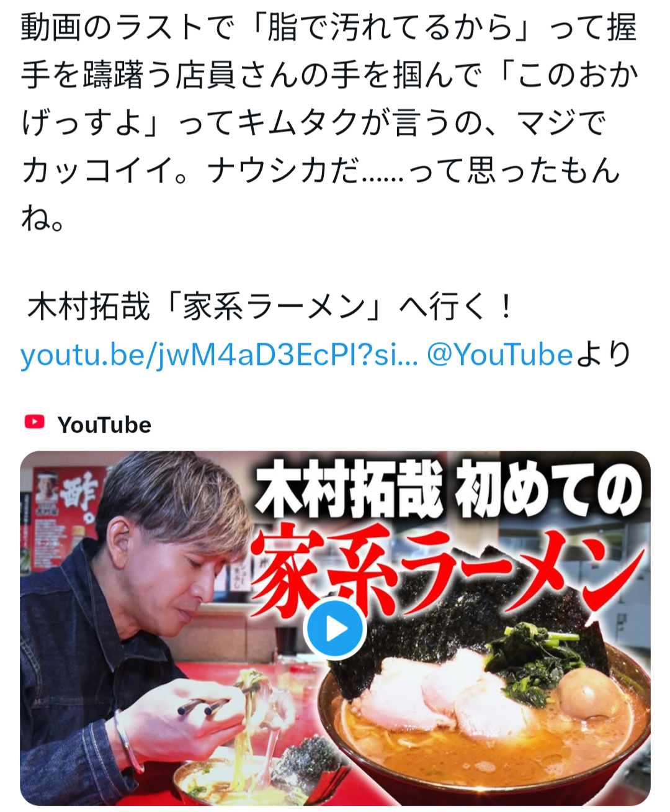The height and width of the screenshot is (812, 670).
Task: Click the white 木村拓哉 初めての thumbnail caption
Action: 449,490
